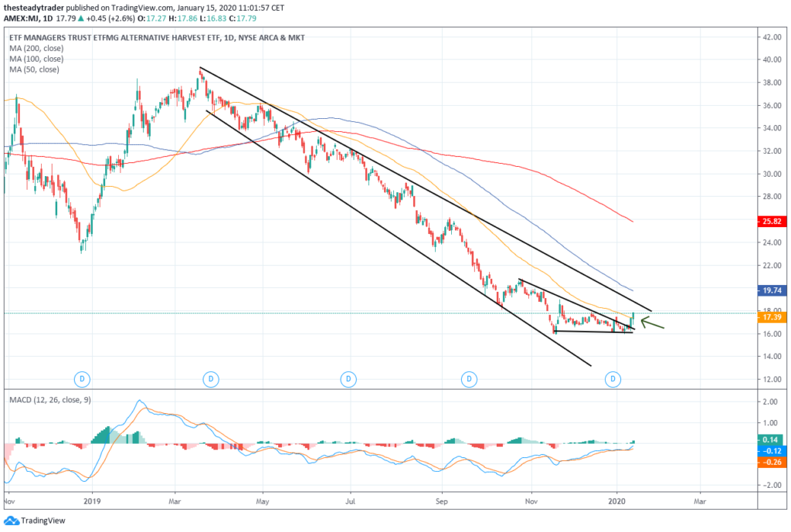Click the TradingView wordmark text
The height and width of the screenshot is (532, 791).
[x=43, y=521]
